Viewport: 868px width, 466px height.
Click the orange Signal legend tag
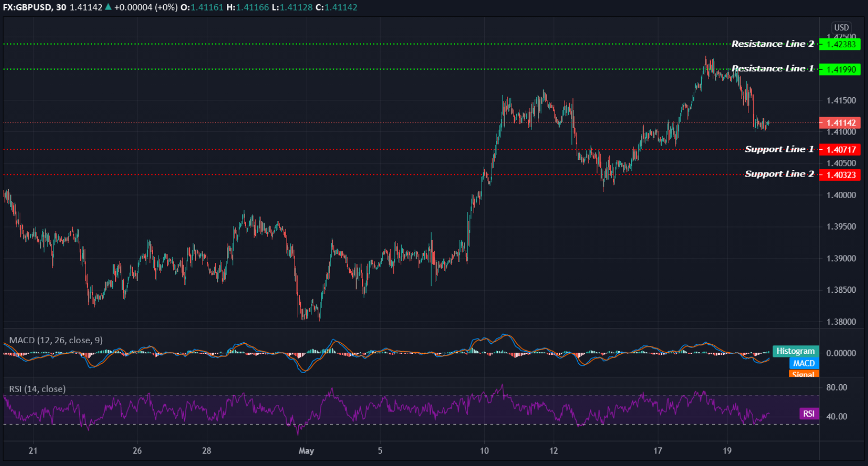click(804, 374)
